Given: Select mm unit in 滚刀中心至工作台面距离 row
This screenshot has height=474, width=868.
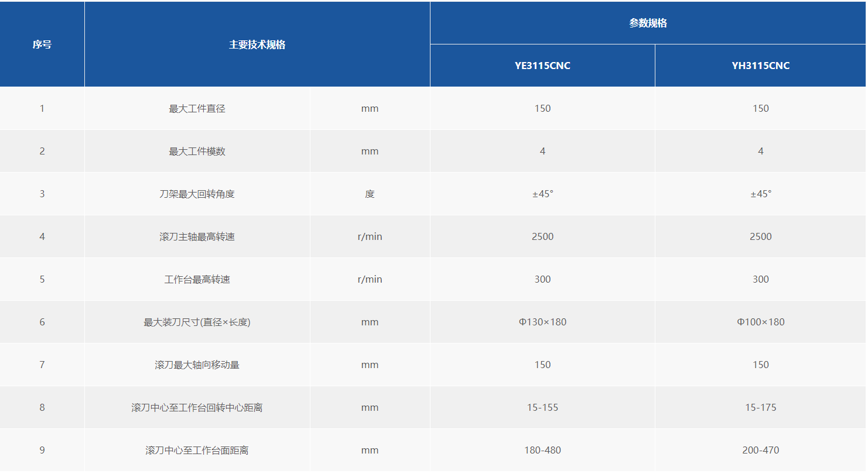Looking at the screenshot, I should coord(370,450).
